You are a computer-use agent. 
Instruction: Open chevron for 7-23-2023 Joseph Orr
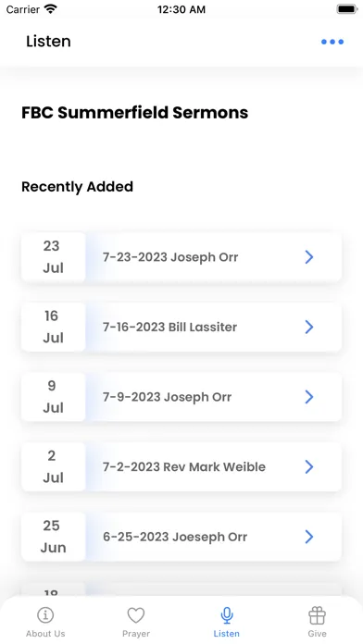pyautogui.click(x=309, y=257)
